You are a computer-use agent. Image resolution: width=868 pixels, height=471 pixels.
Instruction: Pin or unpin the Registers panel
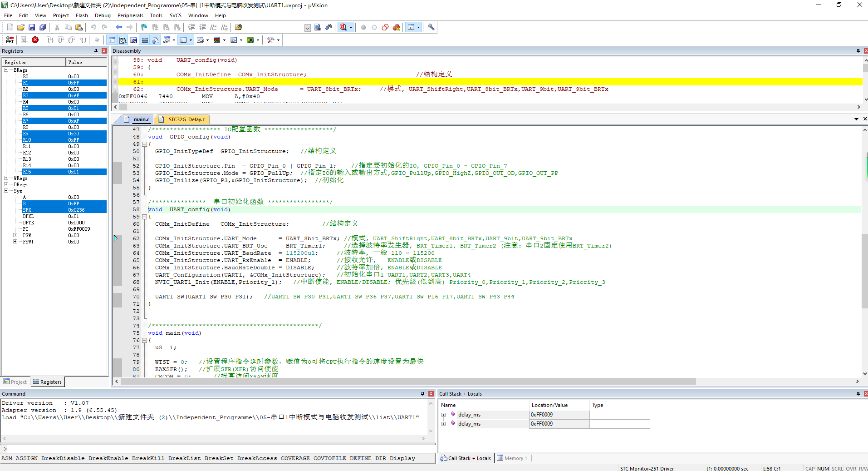pos(96,51)
